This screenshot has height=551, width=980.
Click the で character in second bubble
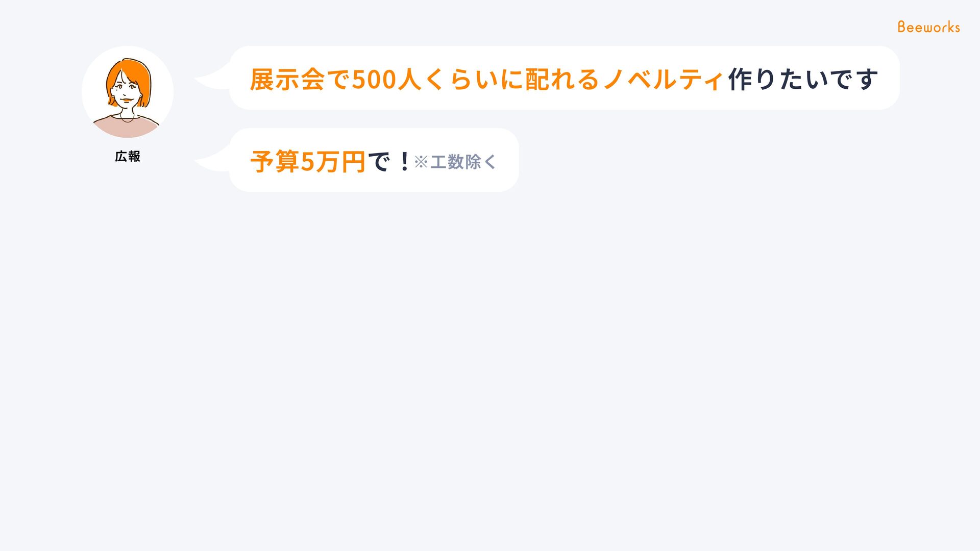click(x=379, y=162)
